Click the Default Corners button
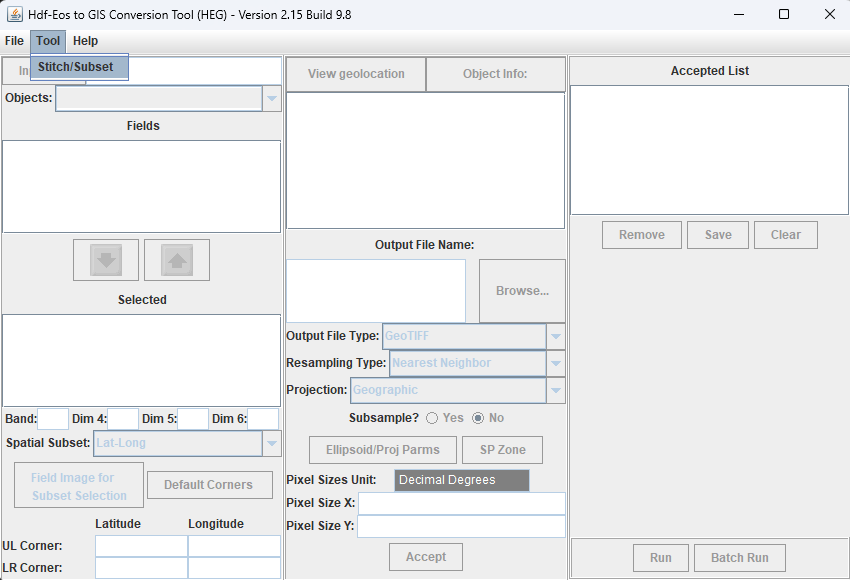Screen dimensions: 850x580 point(210,485)
